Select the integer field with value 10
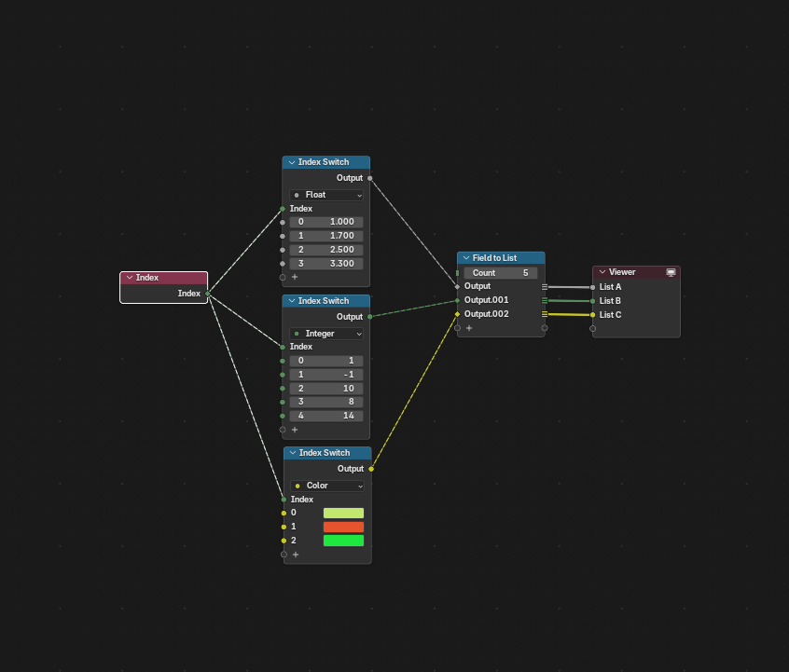This screenshot has width=789, height=672. (x=326, y=389)
